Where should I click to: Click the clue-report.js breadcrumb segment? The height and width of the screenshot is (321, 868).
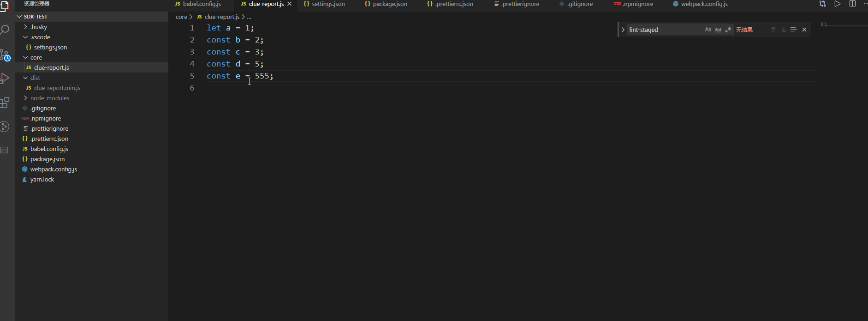click(x=222, y=17)
